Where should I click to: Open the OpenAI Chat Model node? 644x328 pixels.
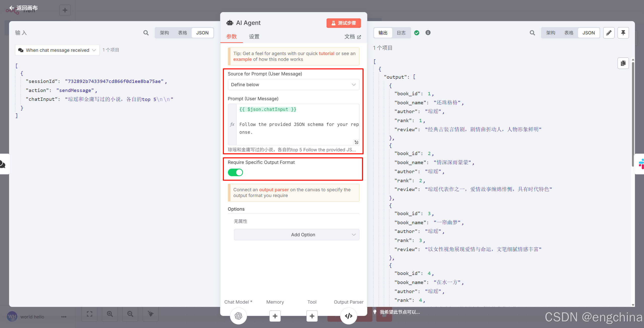pos(238,316)
